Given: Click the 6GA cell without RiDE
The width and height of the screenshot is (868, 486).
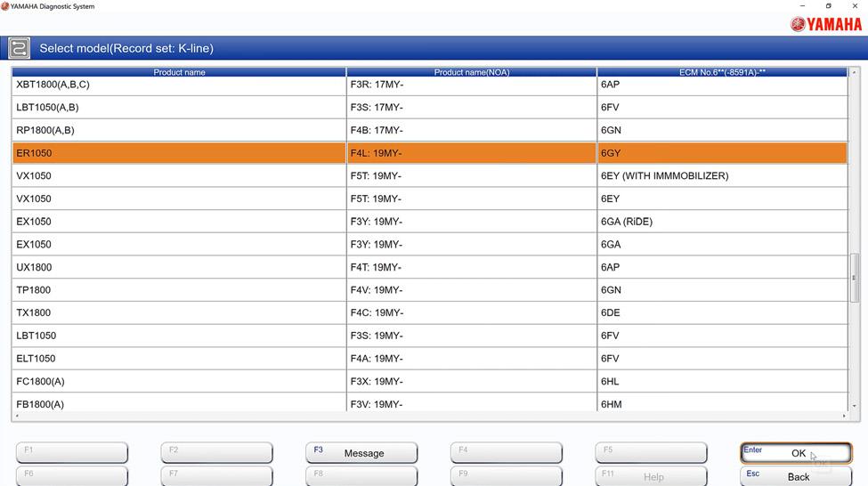Looking at the screenshot, I should [722, 244].
